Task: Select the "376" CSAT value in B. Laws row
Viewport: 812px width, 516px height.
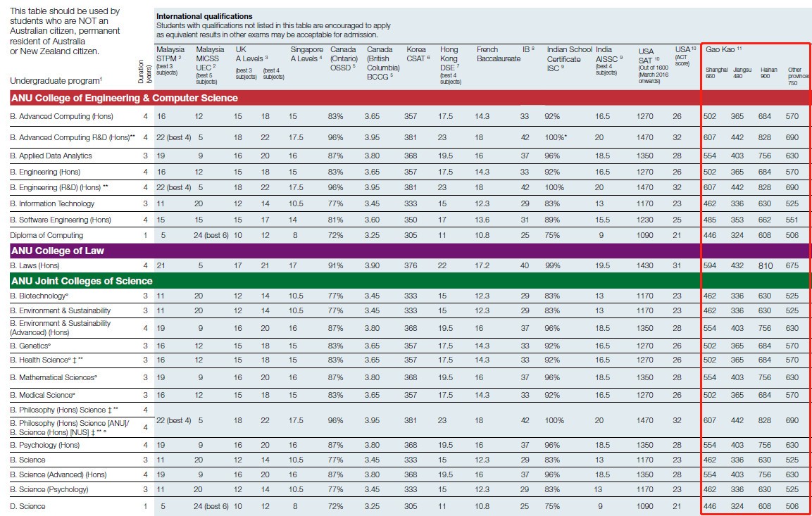Action: pyautogui.click(x=411, y=265)
